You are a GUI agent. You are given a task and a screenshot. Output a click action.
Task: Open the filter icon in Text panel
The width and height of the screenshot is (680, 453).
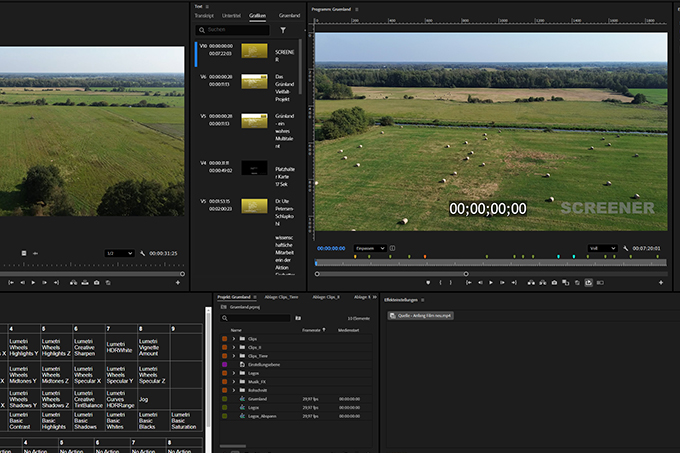[x=283, y=30]
